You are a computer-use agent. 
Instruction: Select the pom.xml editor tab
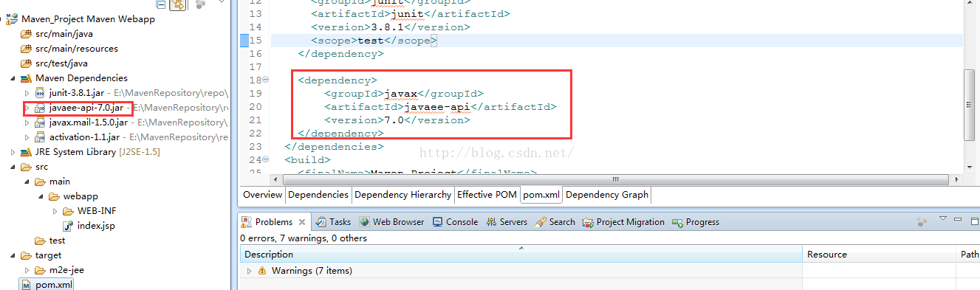(541, 195)
